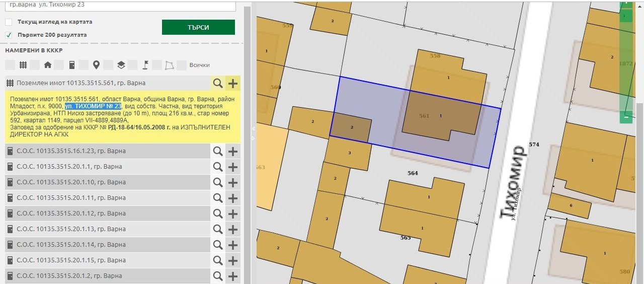Viewport: 644px width, 284px height.
Task: Focus the address search input field
Action: [x=121, y=5]
